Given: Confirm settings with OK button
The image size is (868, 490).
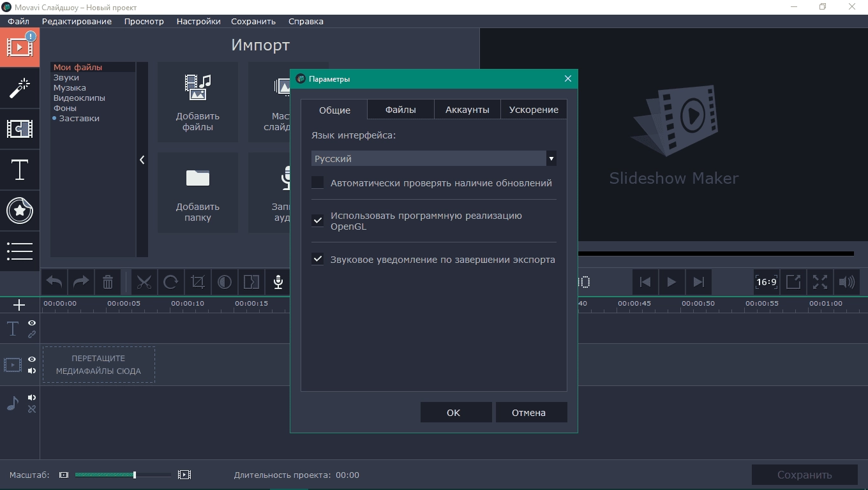Looking at the screenshot, I should tap(456, 412).
